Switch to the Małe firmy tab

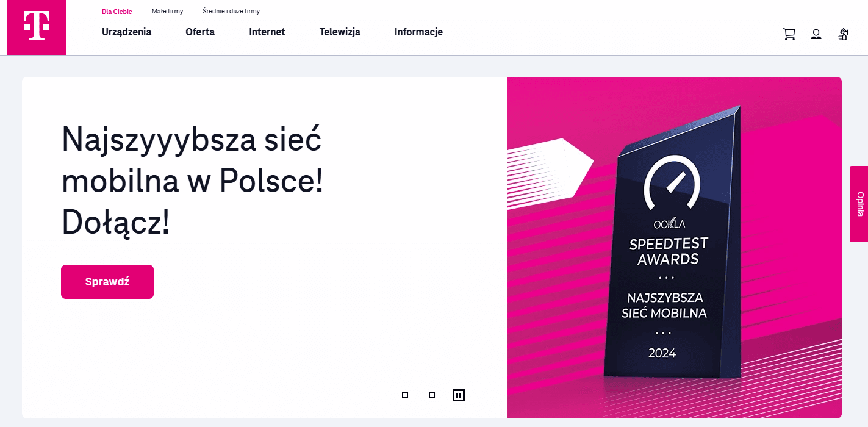pos(167,11)
